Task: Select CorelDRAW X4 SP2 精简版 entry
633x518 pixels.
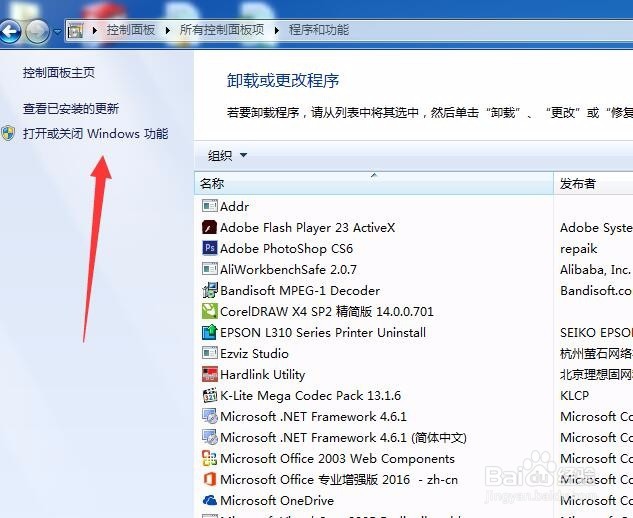Action: coord(327,311)
